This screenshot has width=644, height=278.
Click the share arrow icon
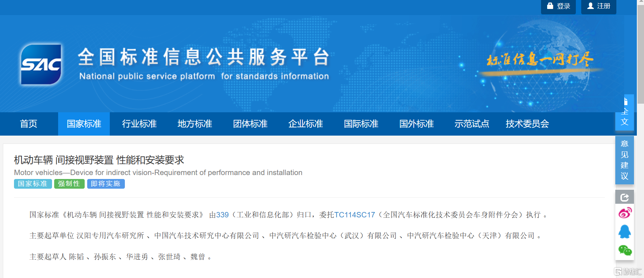click(625, 197)
